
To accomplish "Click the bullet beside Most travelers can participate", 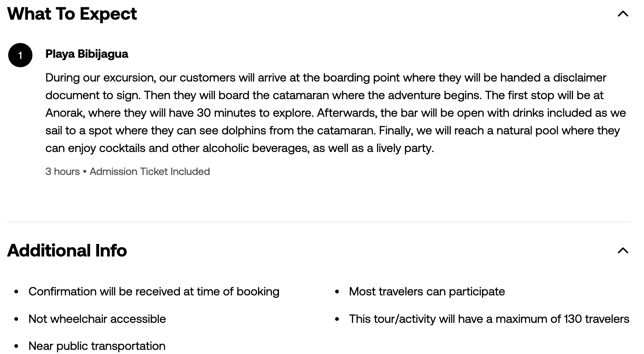I will (x=337, y=292).
